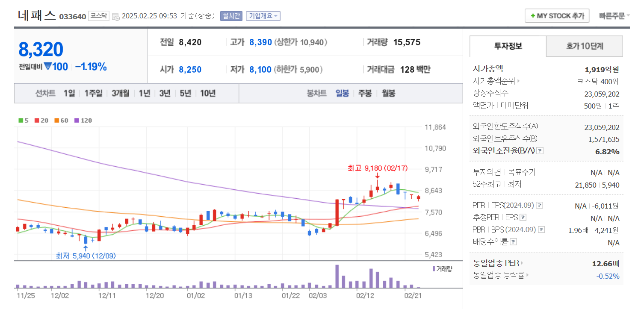Select the 주봉 chart view
The height and width of the screenshot is (309, 644).
[364, 93]
